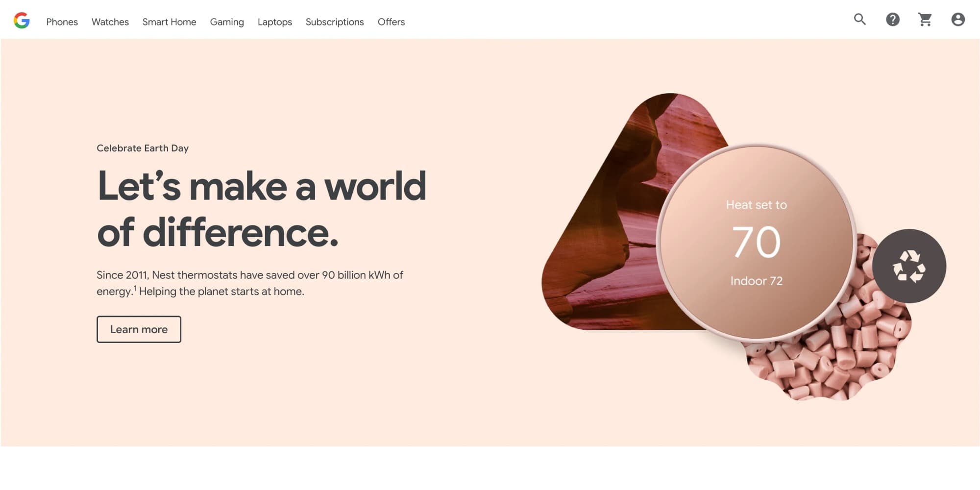This screenshot has height=490, width=980.
Task: Open the Gaming menu
Action: 227,22
